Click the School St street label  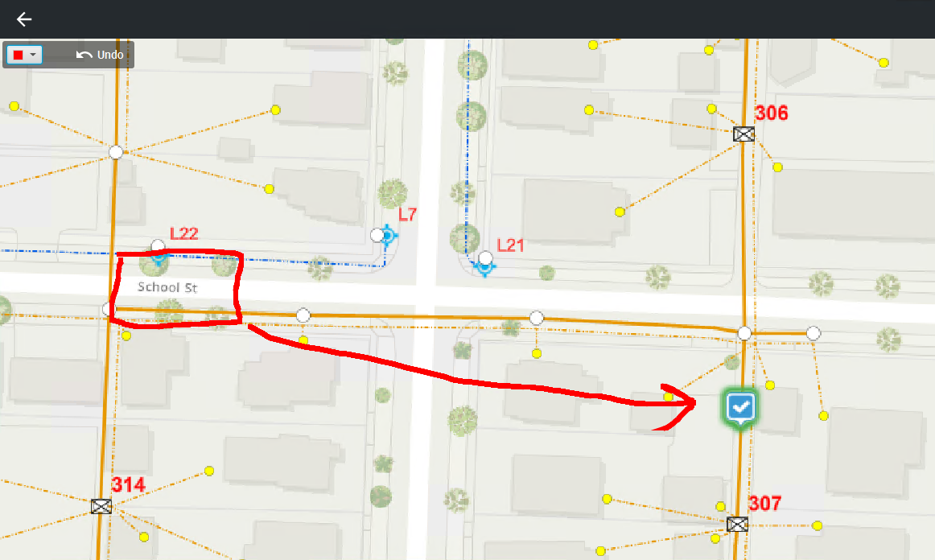coord(167,287)
